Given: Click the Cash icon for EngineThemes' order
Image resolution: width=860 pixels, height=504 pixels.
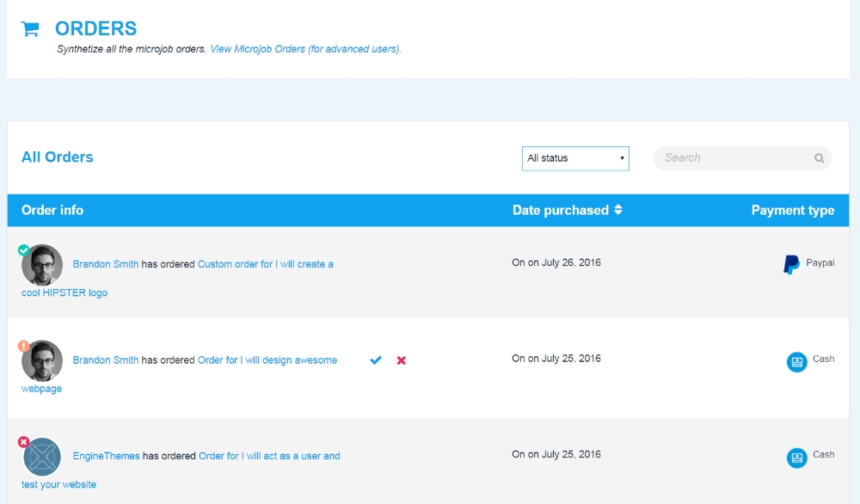Looking at the screenshot, I should click(x=796, y=457).
